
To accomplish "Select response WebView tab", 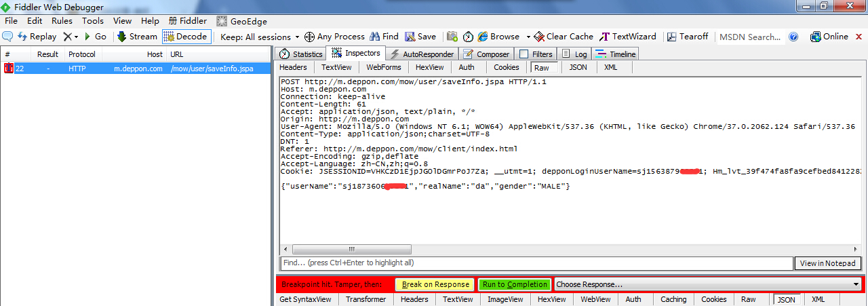I will [595, 299].
